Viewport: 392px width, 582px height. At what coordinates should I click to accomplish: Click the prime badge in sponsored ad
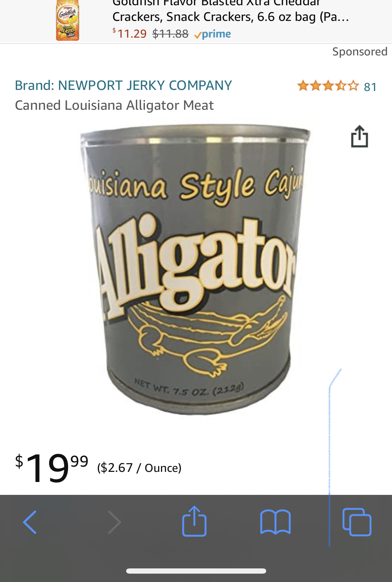click(x=213, y=34)
